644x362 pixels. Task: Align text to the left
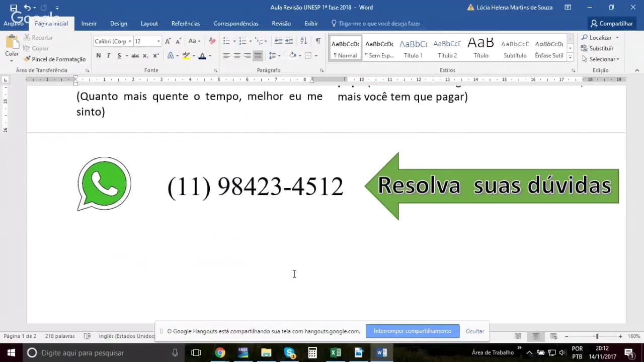pos(226,56)
